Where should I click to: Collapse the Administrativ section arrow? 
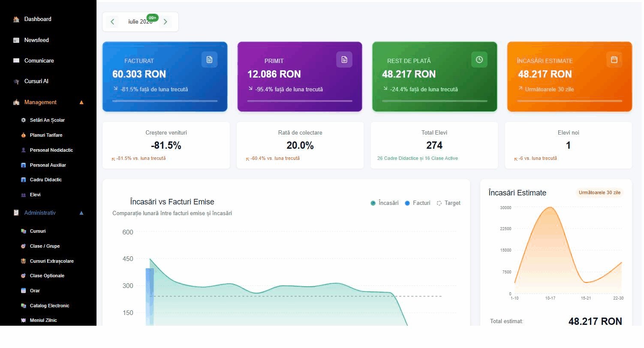click(x=81, y=213)
